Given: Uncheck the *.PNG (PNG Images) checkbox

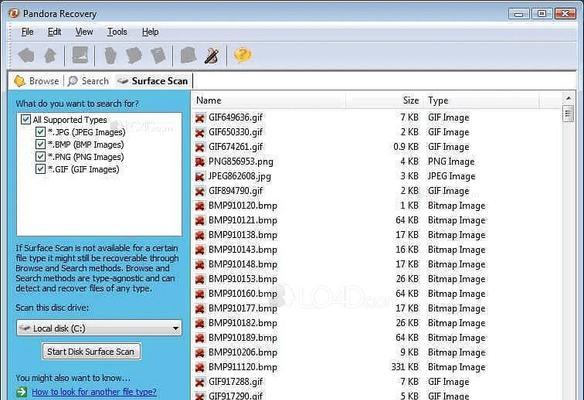Looking at the screenshot, I should (40, 157).
